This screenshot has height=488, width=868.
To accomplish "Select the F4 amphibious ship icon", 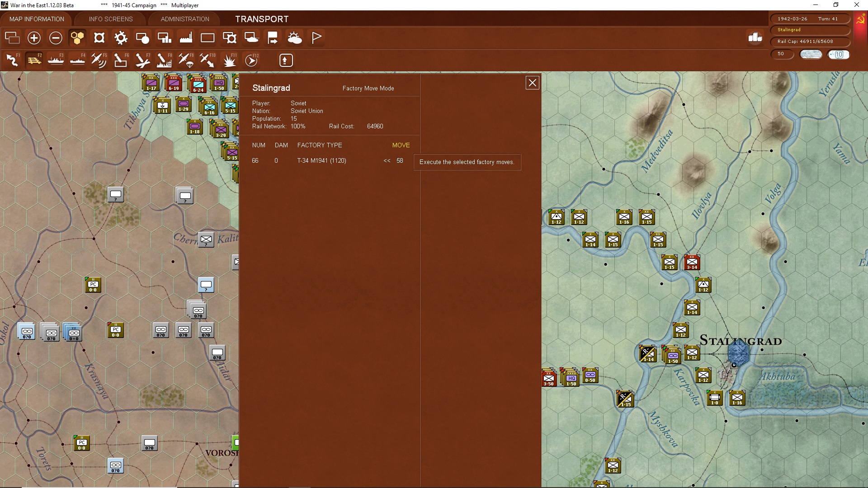I will (x=77, y=60).
